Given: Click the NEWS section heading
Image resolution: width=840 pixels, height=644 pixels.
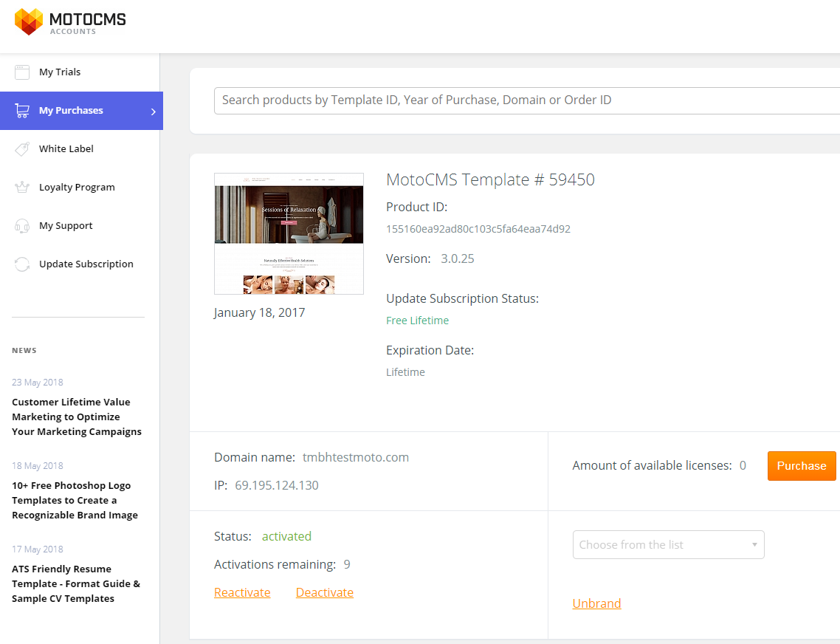Looking at the screenshot, I should (x=24, y=351).
